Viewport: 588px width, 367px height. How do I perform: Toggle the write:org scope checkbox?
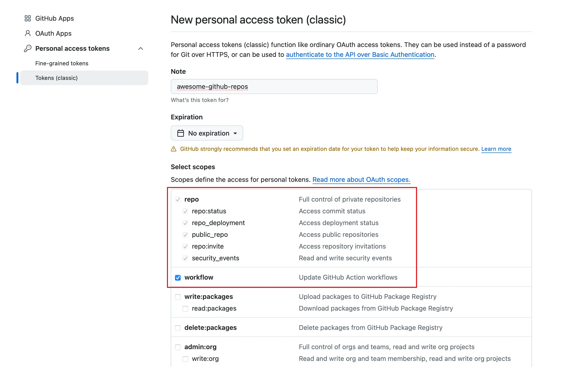pyautogui.click(x=185, y=359)
